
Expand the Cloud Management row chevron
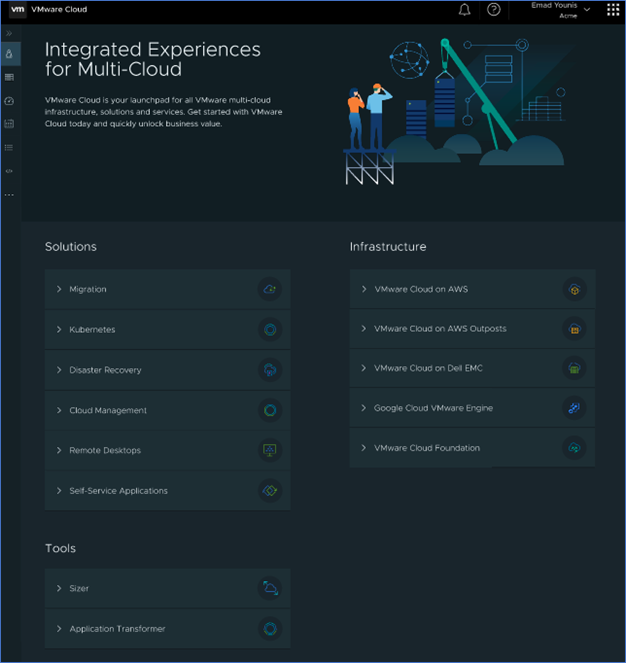(60, 410)
